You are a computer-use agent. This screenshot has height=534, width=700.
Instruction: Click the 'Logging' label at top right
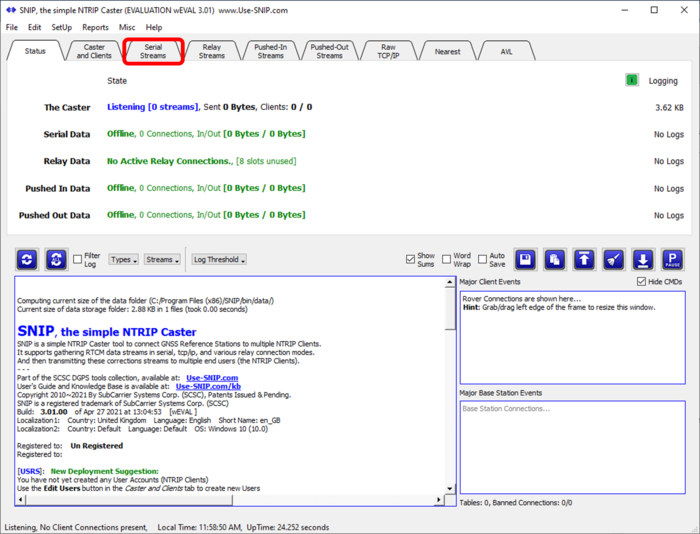click(x=663, y=81)
